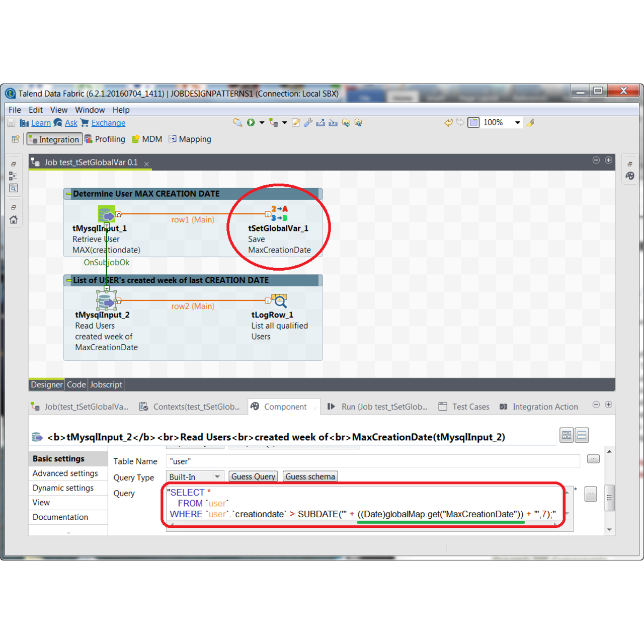Open the File menu
Screen dimensions: 644x644
click(x=15, y=110)
